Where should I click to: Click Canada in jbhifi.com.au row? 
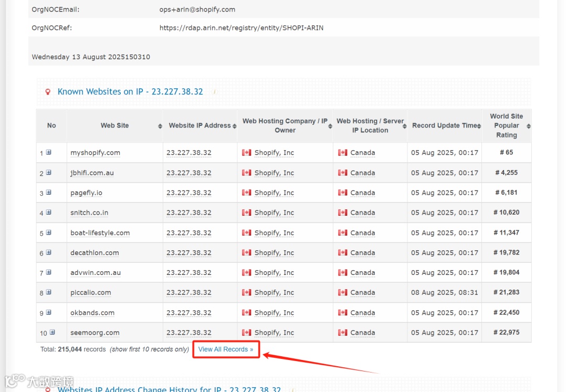pos(362,173)
